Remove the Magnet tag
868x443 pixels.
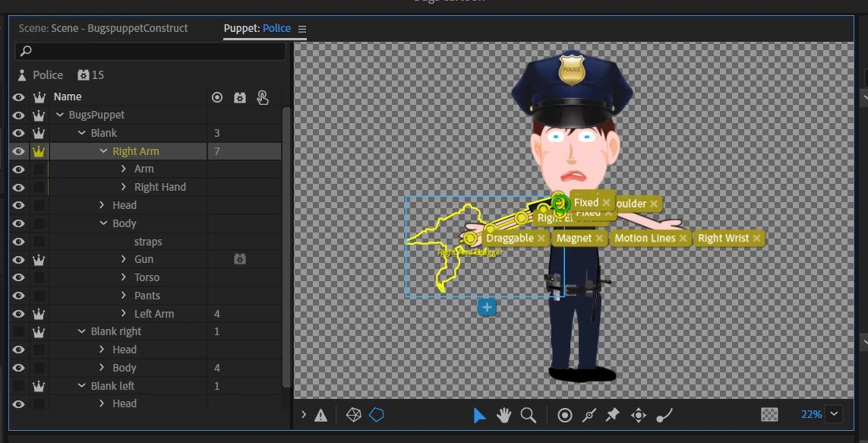click(x=599, y=238)
